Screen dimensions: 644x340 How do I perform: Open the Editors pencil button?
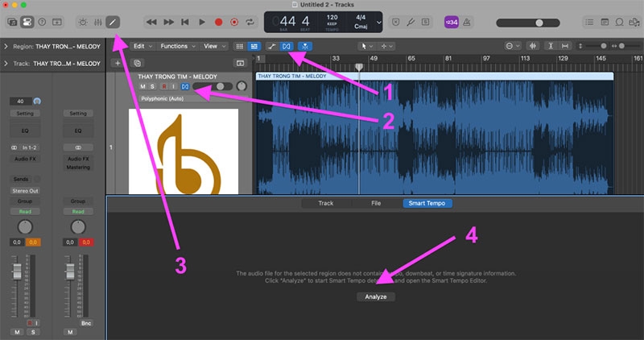113,23
